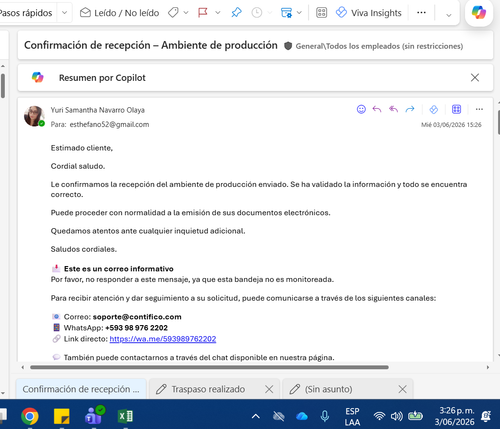
Task: Click the horizontal scrollbar of message body
Action: click(209, 367)
